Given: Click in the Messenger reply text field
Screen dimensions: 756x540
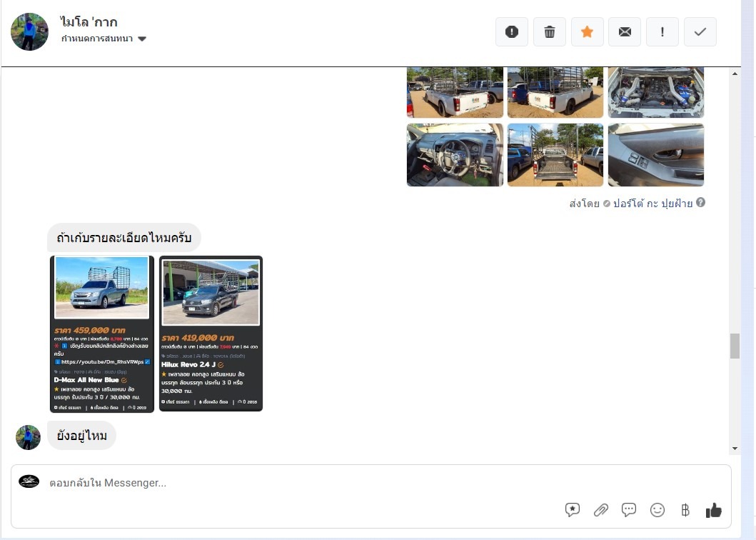Looking at the screenshot, I should coord(286,483).
